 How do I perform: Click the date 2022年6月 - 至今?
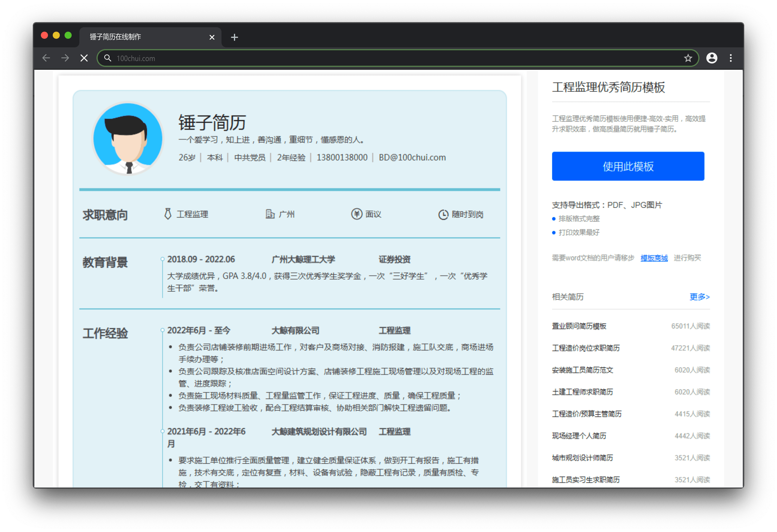199,331
